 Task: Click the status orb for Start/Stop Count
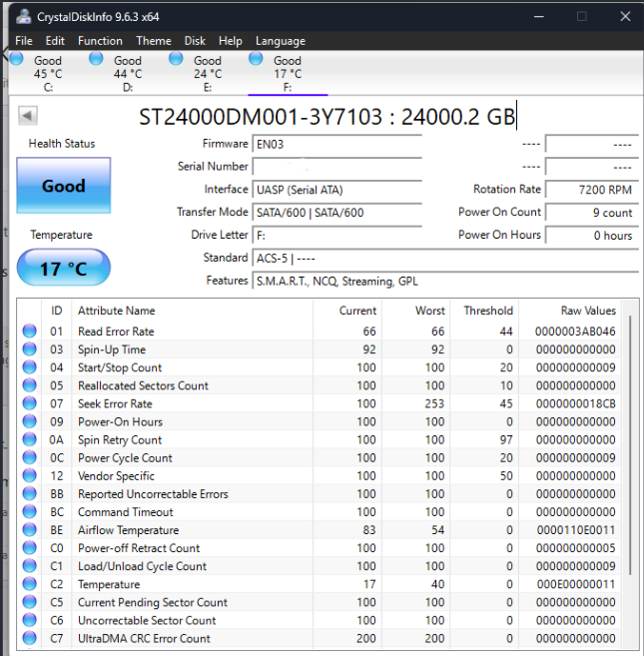pyautogui.click(x=29, y=366)
